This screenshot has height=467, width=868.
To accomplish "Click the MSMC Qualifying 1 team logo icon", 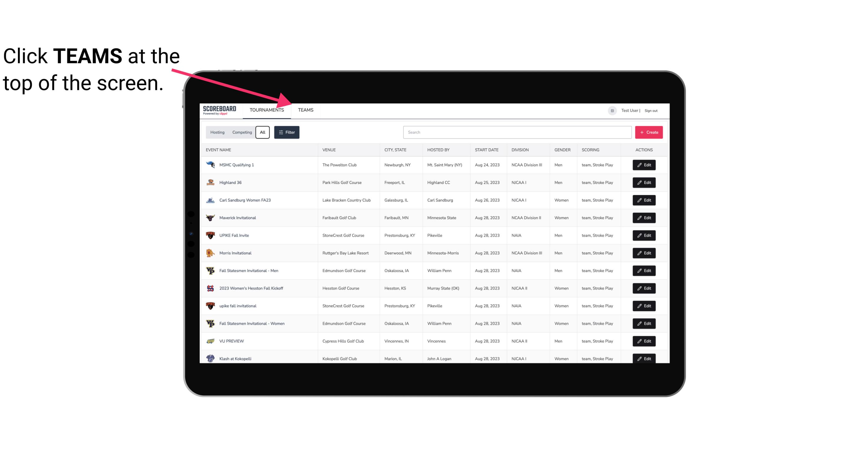I will pyautogui.click(x=210, y=165).
